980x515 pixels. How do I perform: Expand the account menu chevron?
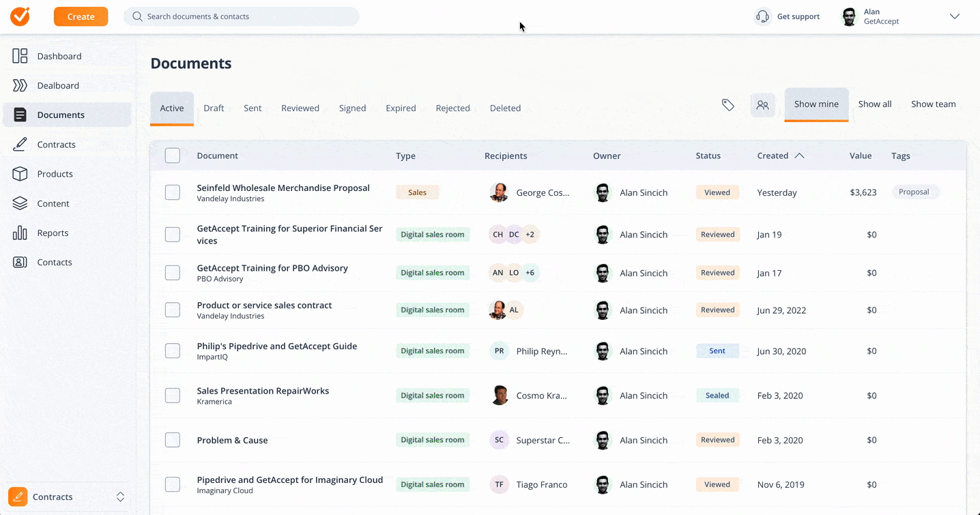[x=955, y=16]
